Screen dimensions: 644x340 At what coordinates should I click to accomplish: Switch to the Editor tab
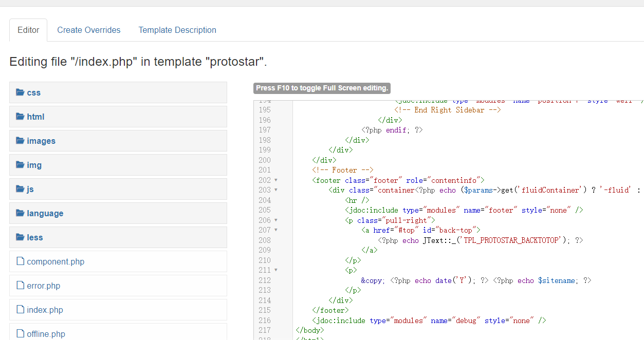tap(28, 30)
